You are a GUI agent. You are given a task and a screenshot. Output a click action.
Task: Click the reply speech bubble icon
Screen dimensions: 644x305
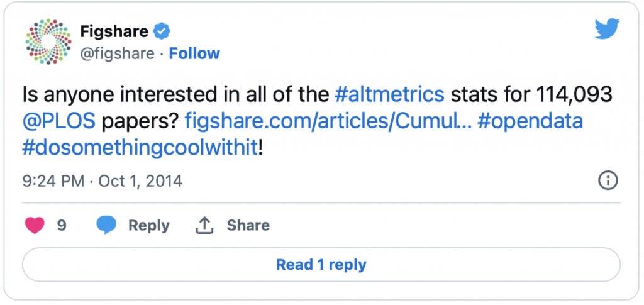tap(106, 225)
